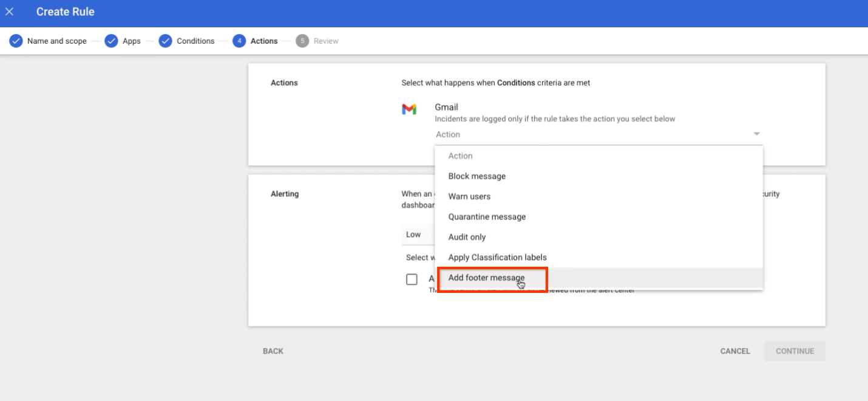Select Block message action
Screen dimensions: 868x401
click(x=476, y=176)
